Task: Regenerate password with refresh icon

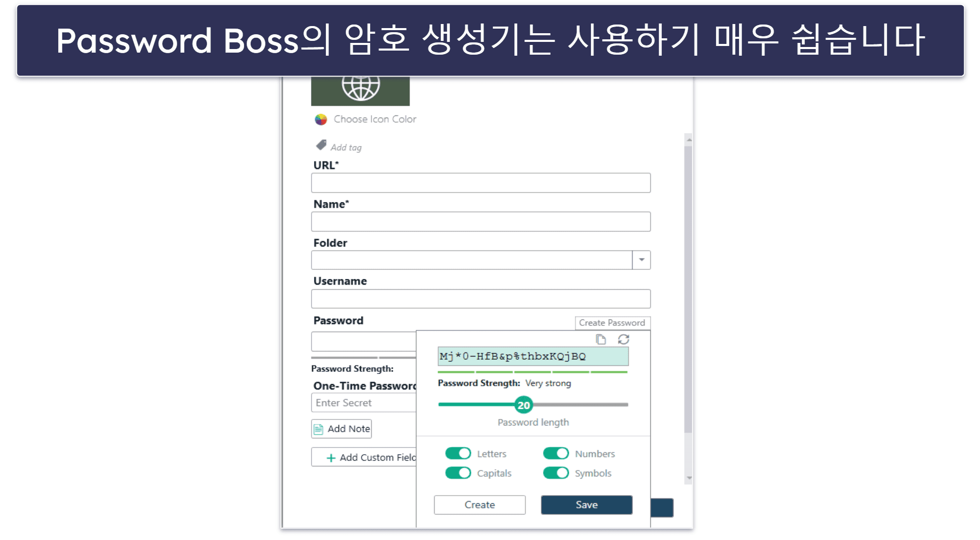Action: [x=624, y=339]
